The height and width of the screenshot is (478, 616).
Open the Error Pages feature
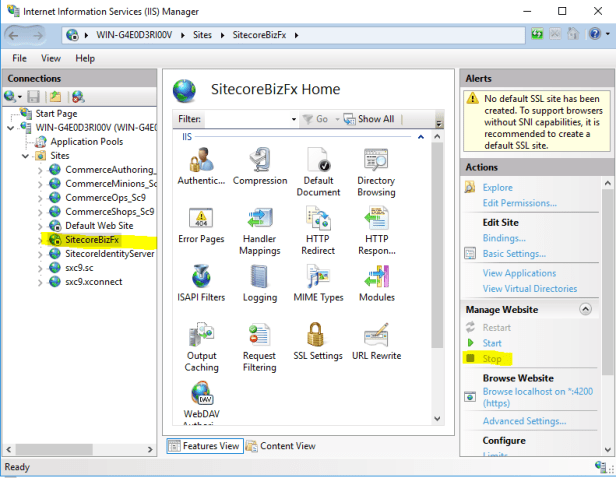(201, 220)
